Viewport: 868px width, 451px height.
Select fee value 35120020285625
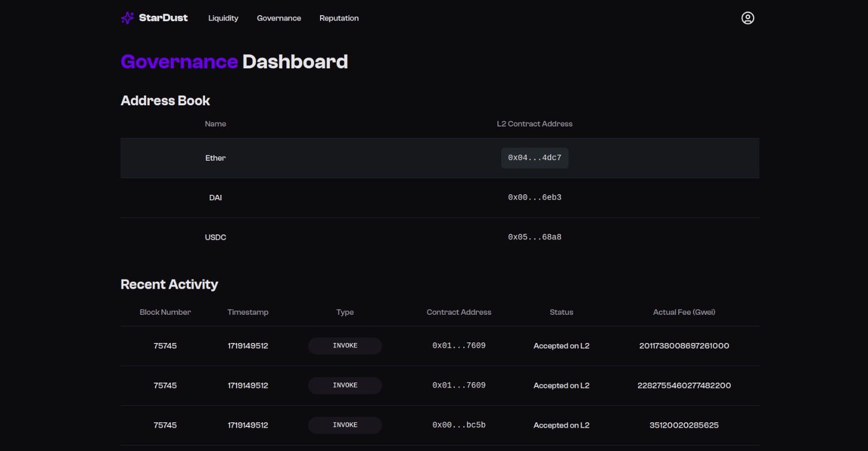(684, 425)
